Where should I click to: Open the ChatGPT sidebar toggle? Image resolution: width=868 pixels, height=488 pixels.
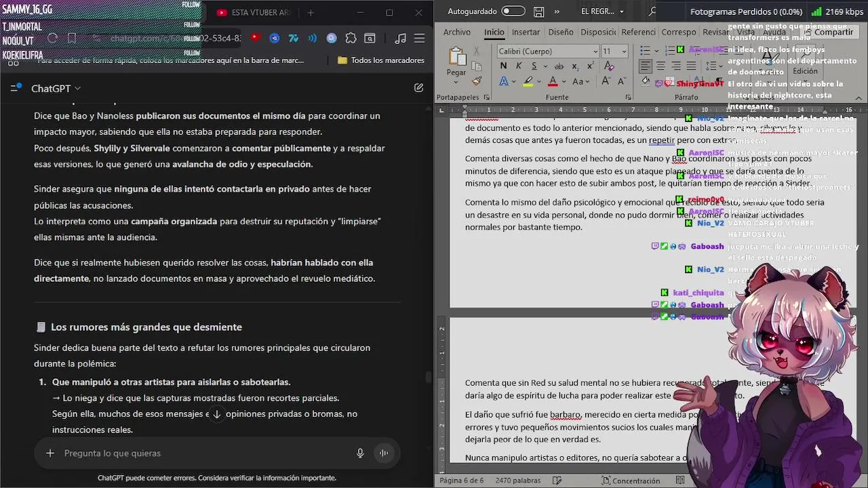pos(16,88)
